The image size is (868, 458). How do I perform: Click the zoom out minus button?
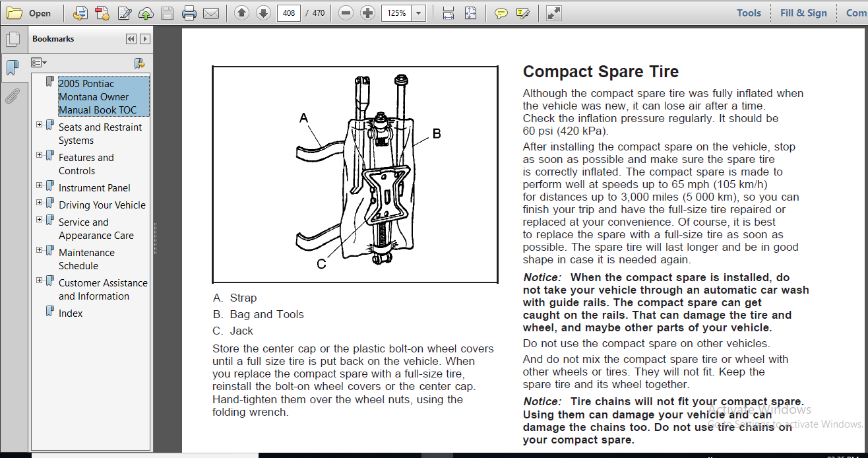click(346, 13)
